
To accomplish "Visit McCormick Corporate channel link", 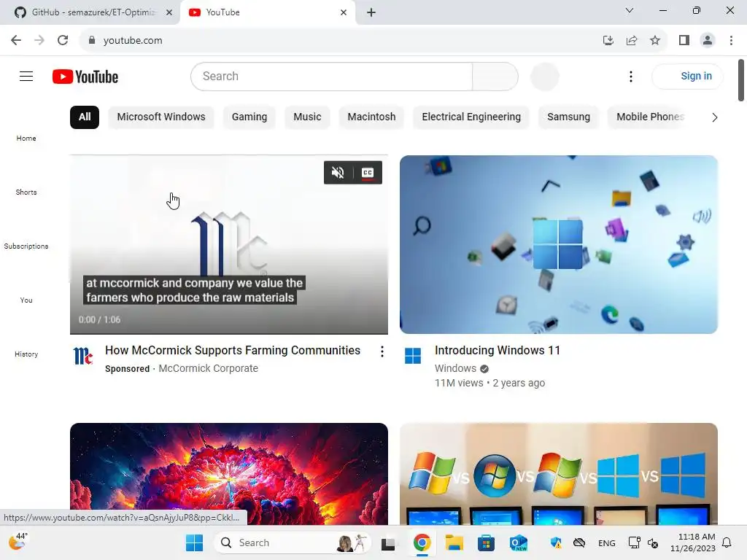I will [208, 368].
